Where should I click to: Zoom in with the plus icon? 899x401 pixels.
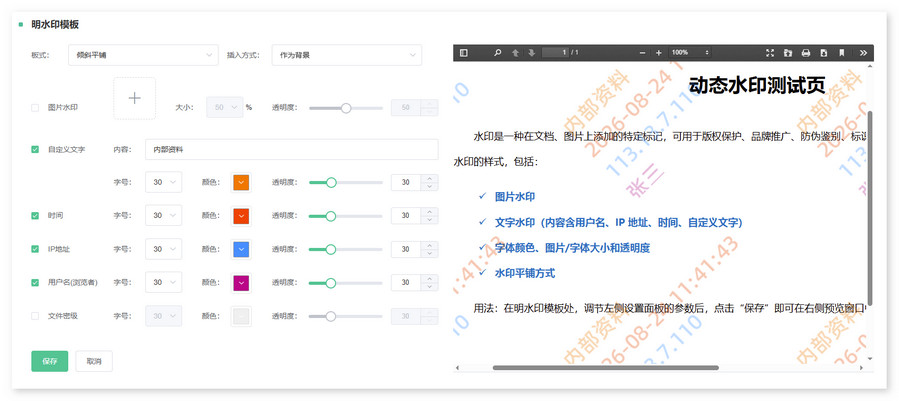pyautogui.click(x=659, y=53)
